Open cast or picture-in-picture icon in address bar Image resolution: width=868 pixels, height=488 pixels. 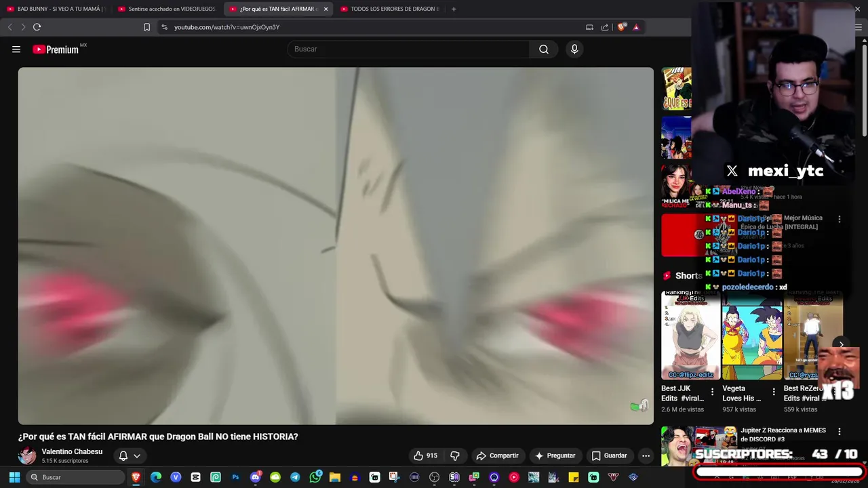pyautogui.click(x=589, y=27)
